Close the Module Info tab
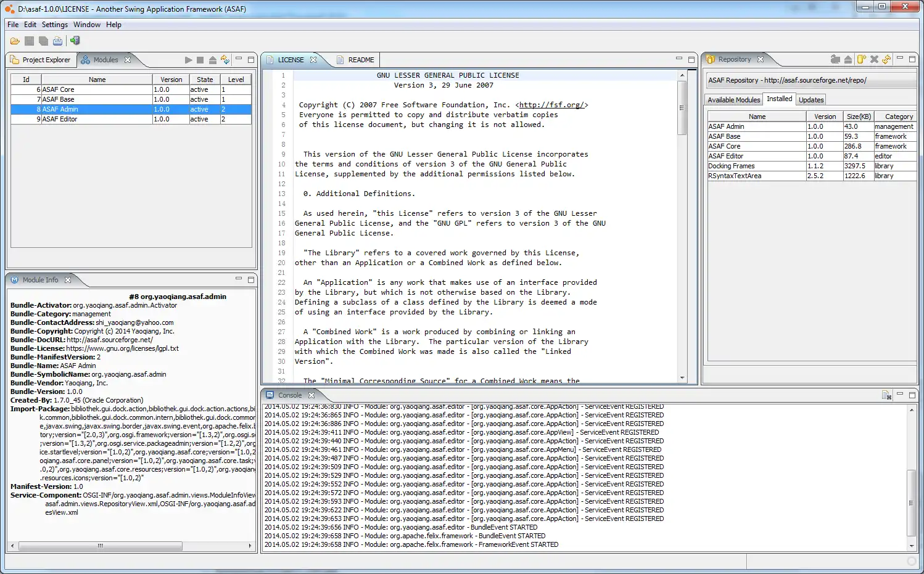 click(68, 280)
